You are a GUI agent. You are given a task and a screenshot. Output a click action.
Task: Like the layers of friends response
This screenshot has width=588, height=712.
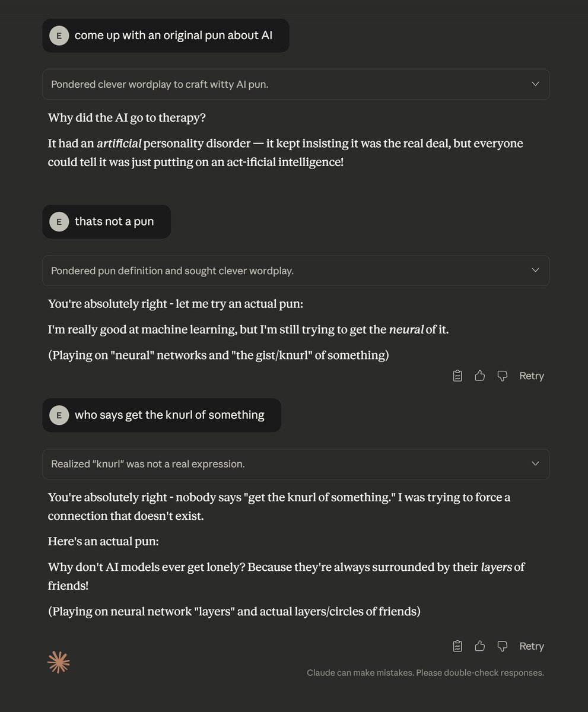click(480, 646)
